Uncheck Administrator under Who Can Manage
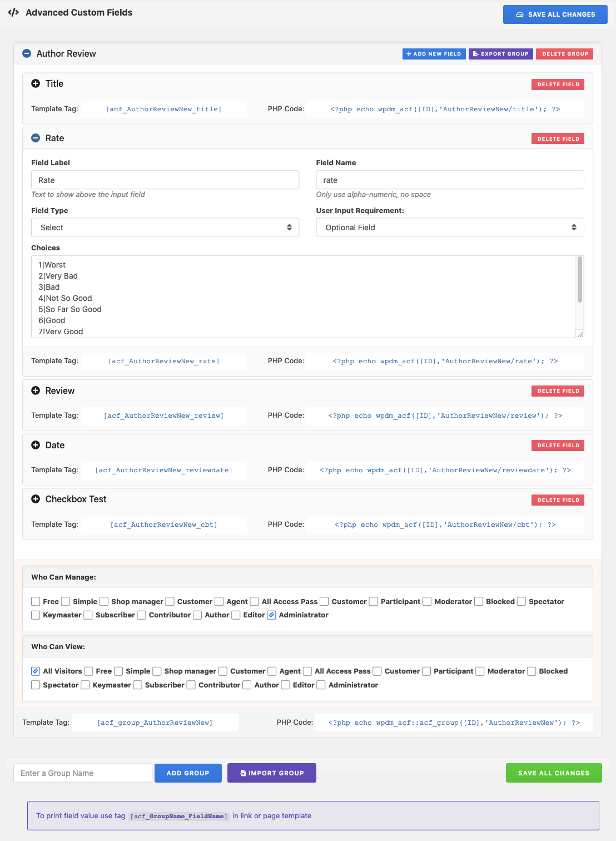 271,615
